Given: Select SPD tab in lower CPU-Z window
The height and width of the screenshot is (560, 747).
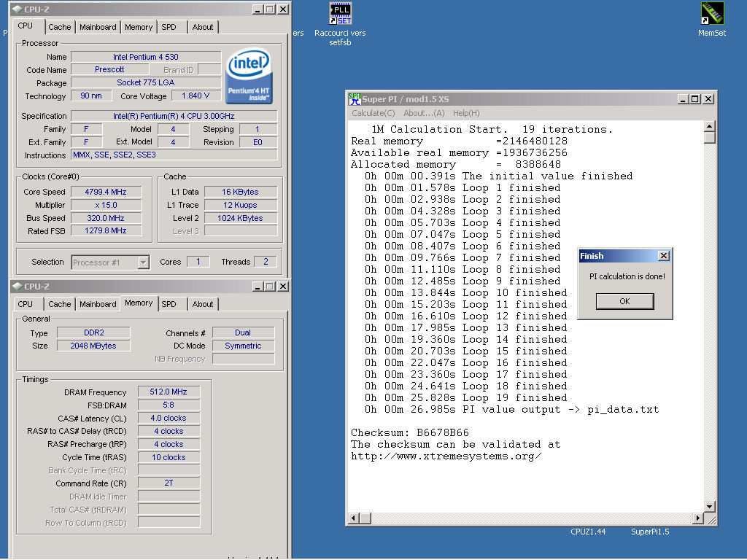Looking at the screenshot, I should (169, 304).
